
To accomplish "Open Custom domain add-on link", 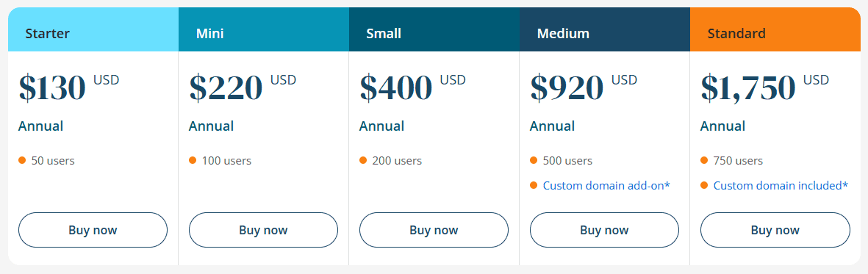I will tap(606, 185).
